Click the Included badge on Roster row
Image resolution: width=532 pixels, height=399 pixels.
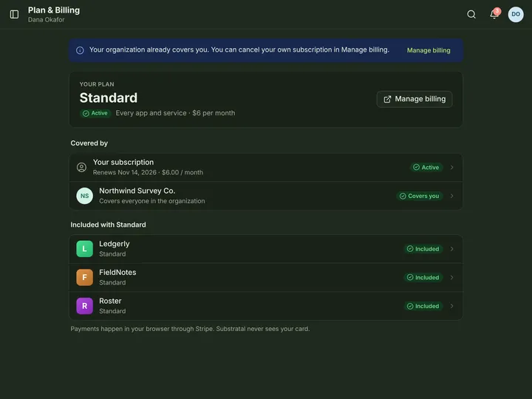[x=423, y=306]
